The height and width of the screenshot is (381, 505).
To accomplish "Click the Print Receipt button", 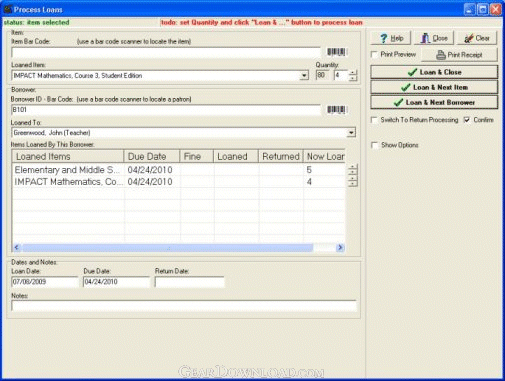I will point(459,55).
